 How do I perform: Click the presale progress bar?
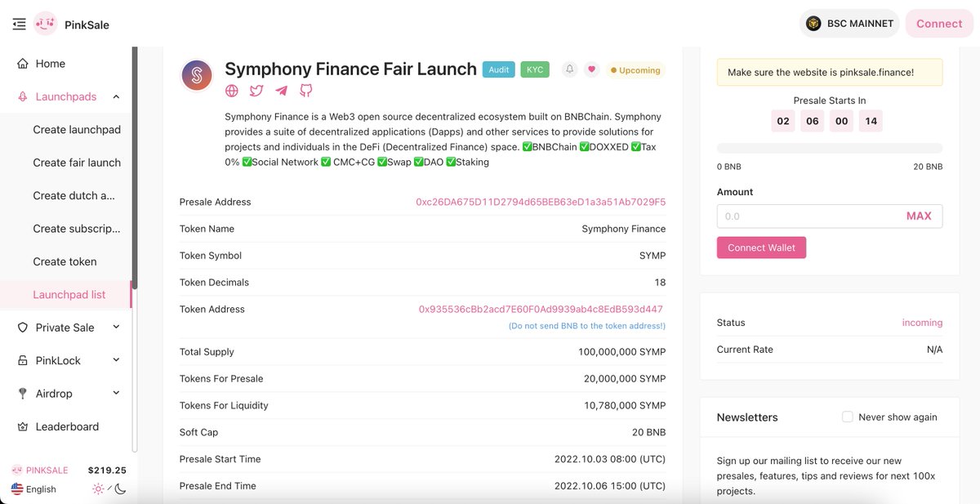point(830,149)
